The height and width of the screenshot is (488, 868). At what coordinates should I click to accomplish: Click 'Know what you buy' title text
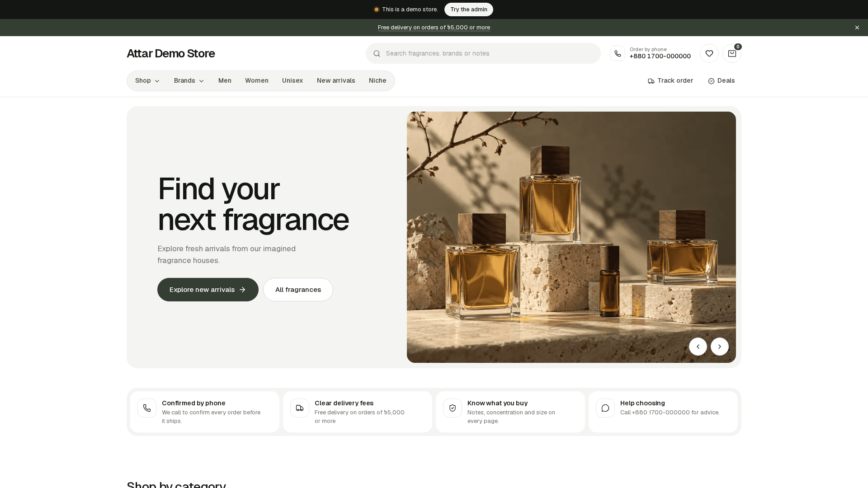pos(497,403)
